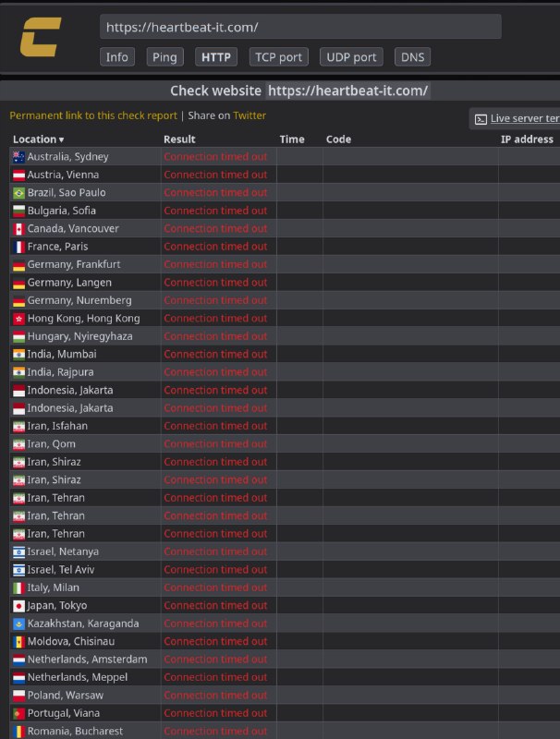The height and width of the screenshot is (739, 560).
Task: Click the Japan flag icon for Tokyo
Action: [18, 606]
